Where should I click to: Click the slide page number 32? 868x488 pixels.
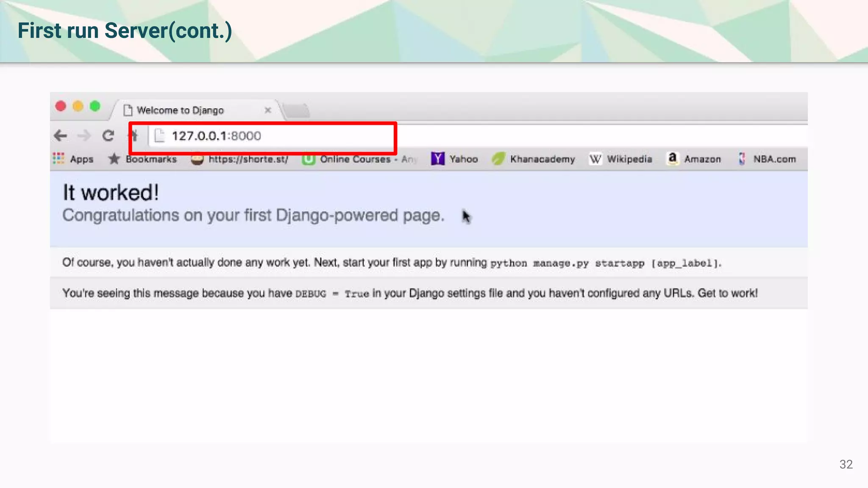[x=846, y=464]
